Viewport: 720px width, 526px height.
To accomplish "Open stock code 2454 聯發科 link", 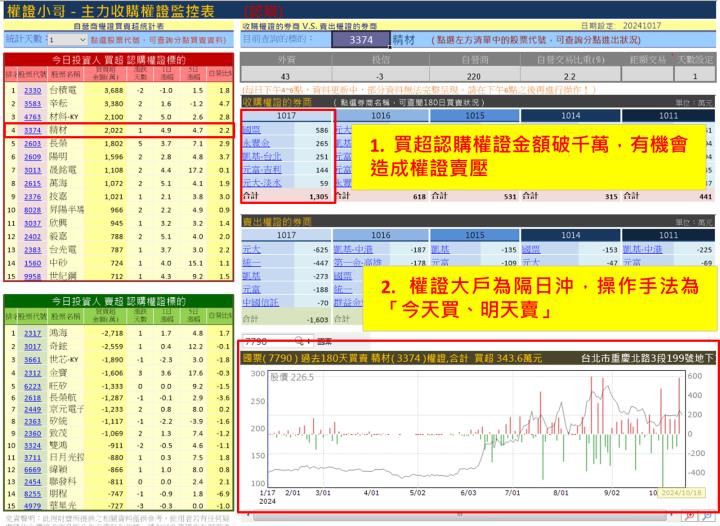I will [x=33, y=482].
